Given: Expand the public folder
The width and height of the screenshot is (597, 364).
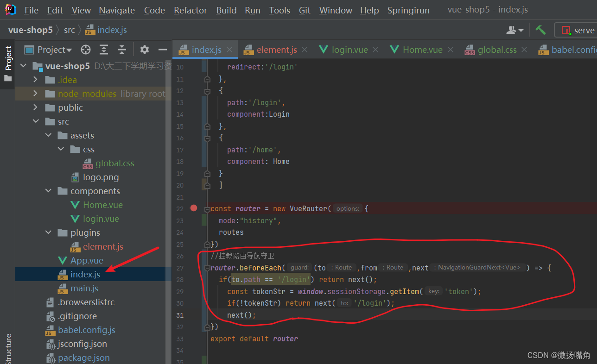Looking at the screenshot, I should pyautogui.click(x=36, y=107).
